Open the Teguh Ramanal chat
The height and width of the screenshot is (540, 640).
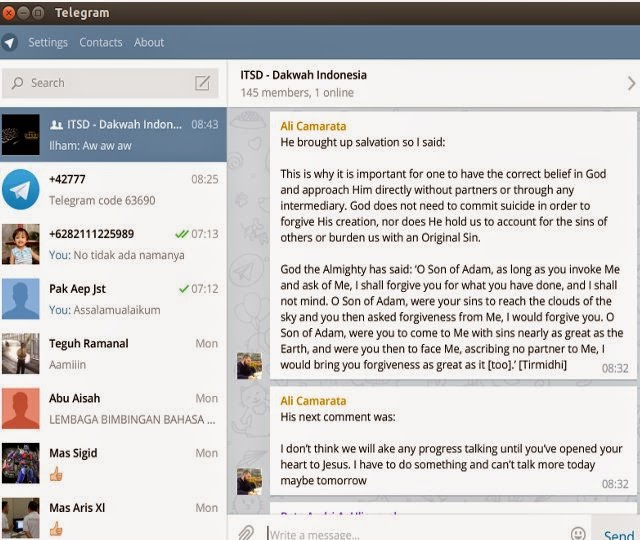[x=113, y=353]
